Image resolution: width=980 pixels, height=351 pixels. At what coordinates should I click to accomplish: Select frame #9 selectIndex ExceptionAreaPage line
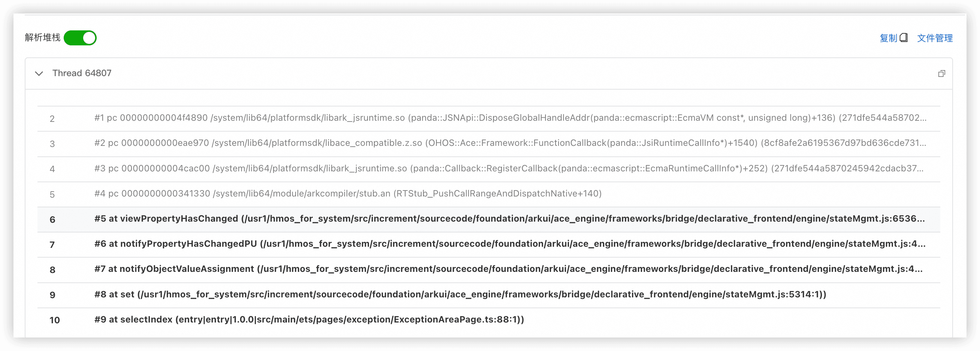pos(309,319)
